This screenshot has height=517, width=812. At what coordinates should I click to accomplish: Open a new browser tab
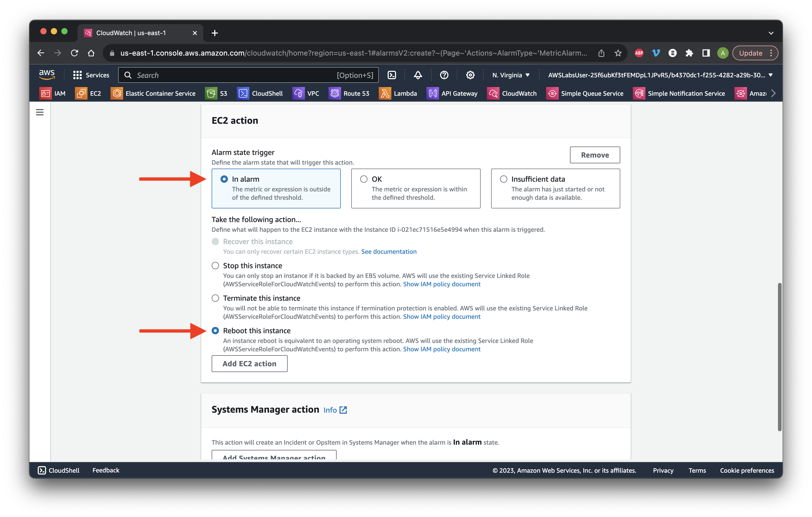pos(215,33)
